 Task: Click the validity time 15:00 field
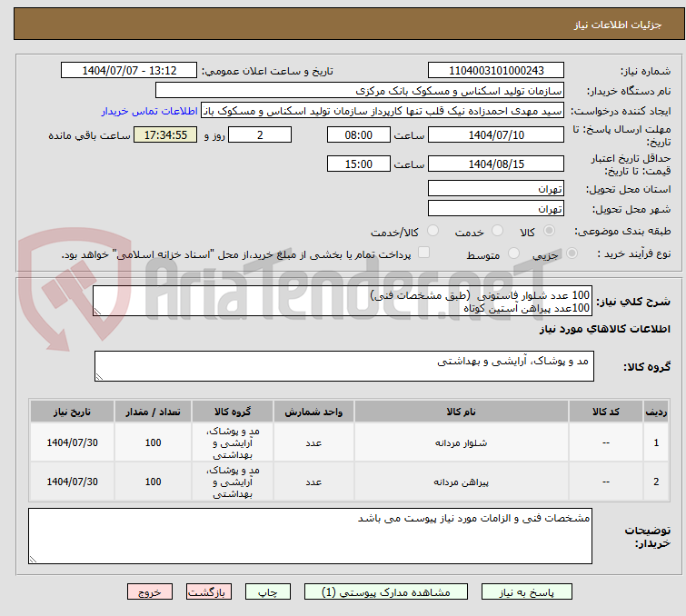coord(358,164)
